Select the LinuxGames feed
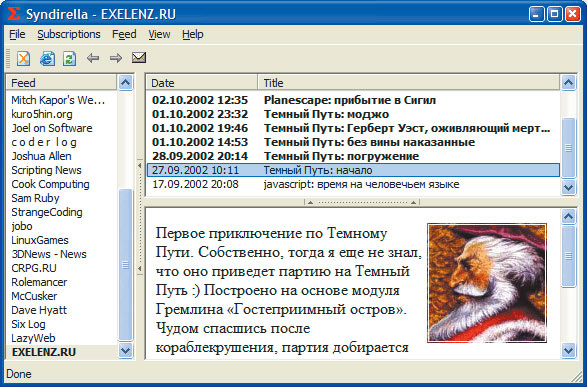The image size is (587, 387). [40, 240]
